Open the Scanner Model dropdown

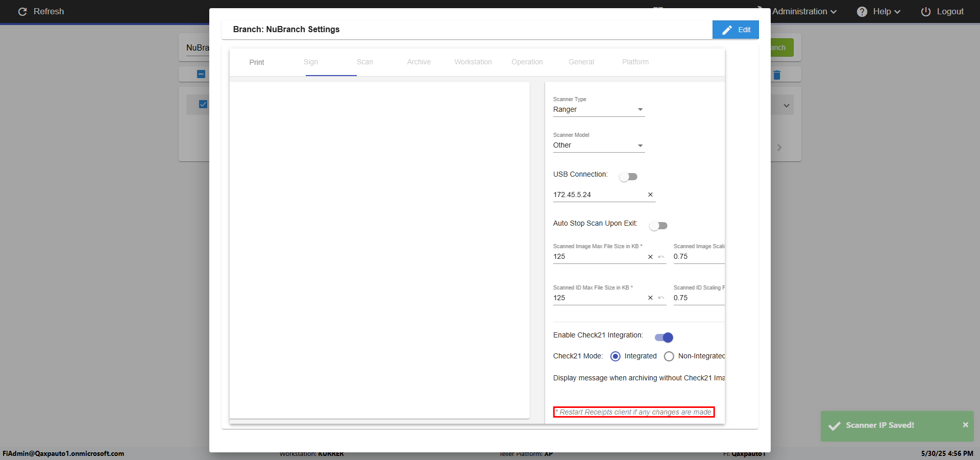(598, 146)
